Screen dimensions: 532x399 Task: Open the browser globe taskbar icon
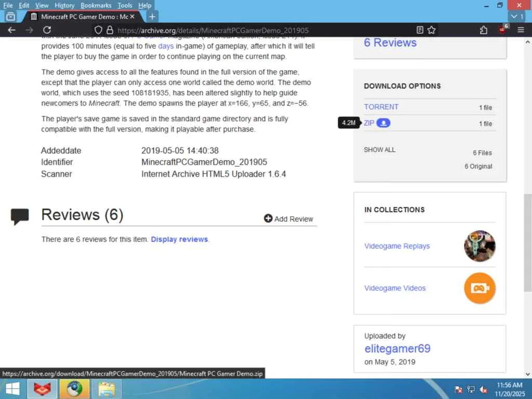click(x=74, y=389)
